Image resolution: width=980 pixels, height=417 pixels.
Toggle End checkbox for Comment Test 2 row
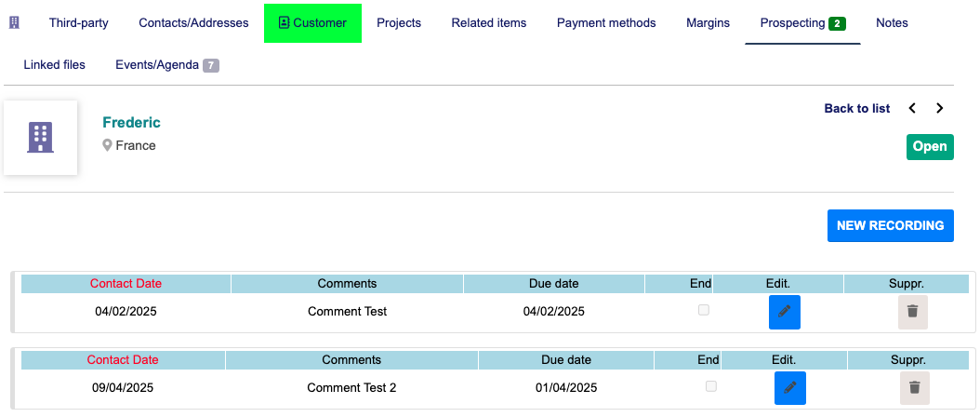pos(711,385)
